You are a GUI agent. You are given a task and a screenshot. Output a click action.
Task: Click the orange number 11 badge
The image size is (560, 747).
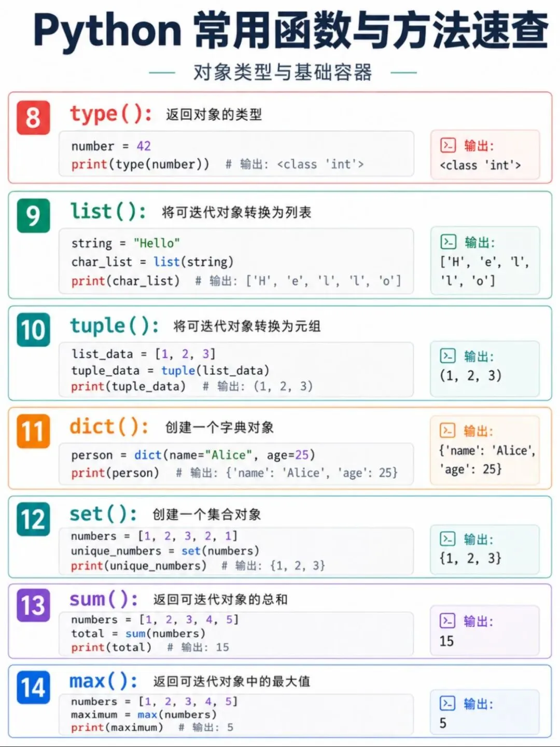pos(33,431)
